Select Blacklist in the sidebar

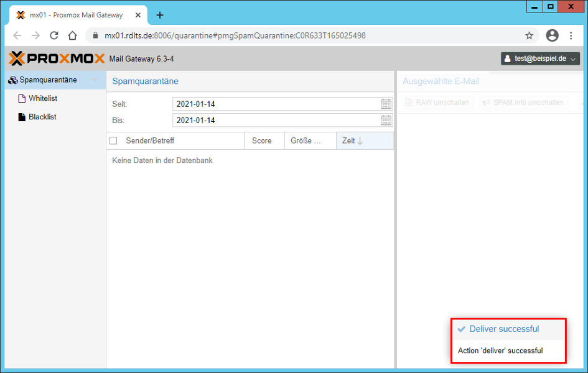coord(42,117)
